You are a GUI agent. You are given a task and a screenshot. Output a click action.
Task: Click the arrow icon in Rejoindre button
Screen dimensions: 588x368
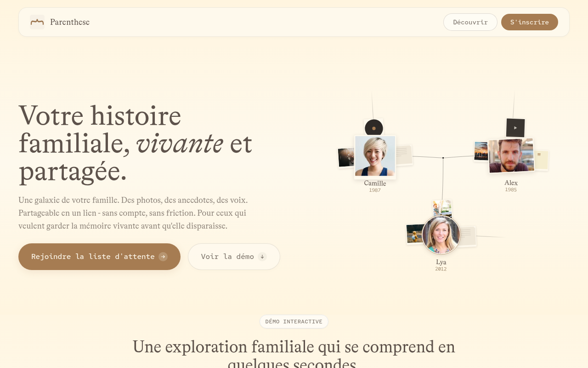[163, 257]
